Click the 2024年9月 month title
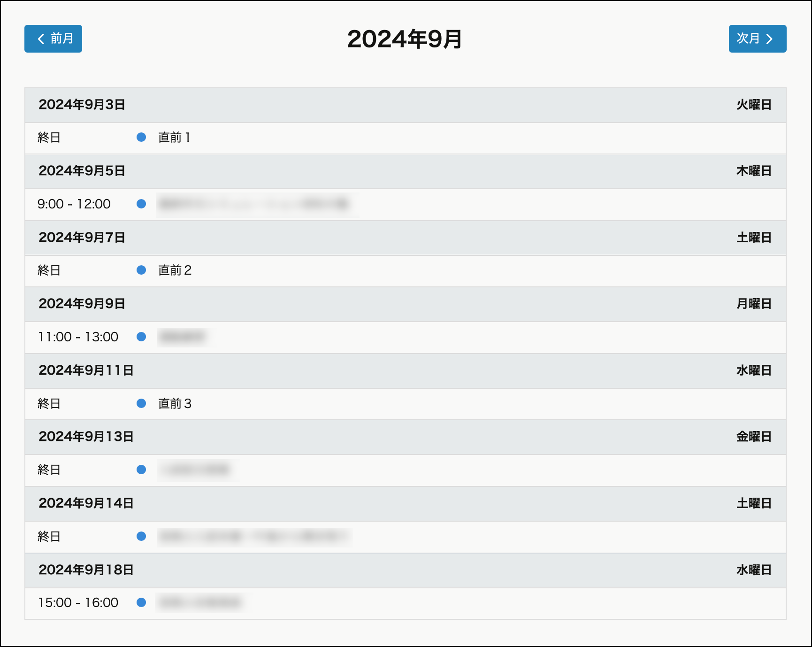The width and height of the screenshot is (812, 647). point(405,39)
